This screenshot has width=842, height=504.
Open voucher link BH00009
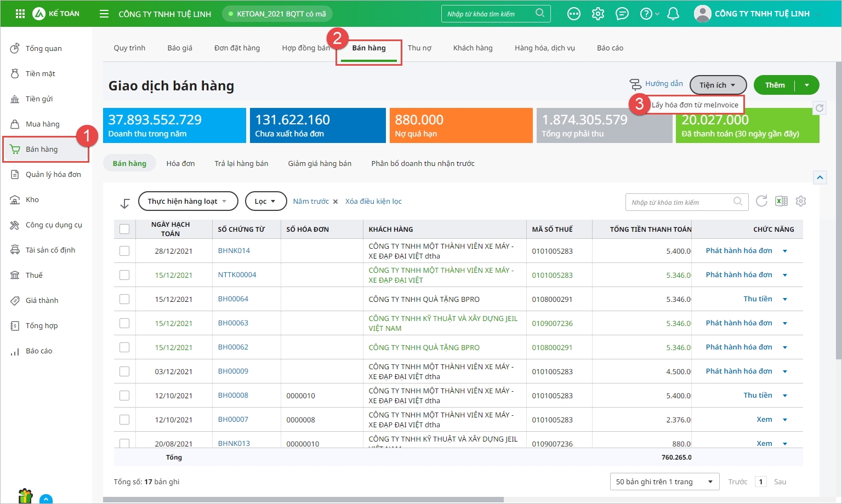coord(233,371)
